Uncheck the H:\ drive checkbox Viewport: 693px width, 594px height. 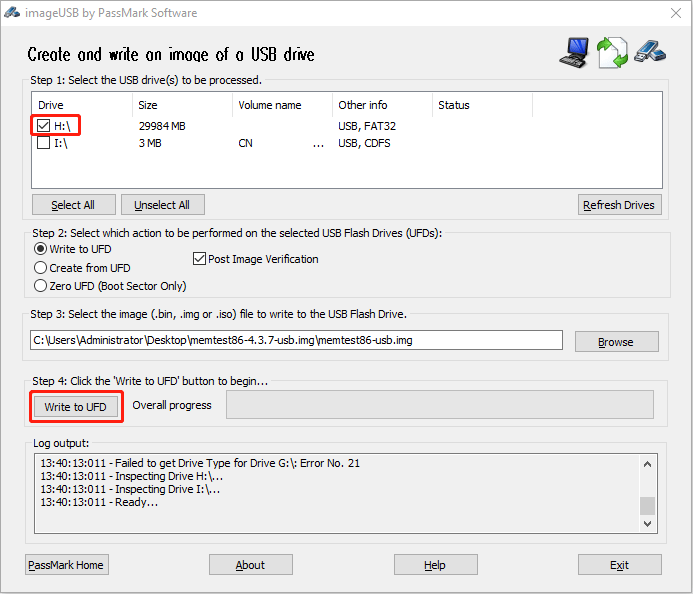tap(43, 126)
